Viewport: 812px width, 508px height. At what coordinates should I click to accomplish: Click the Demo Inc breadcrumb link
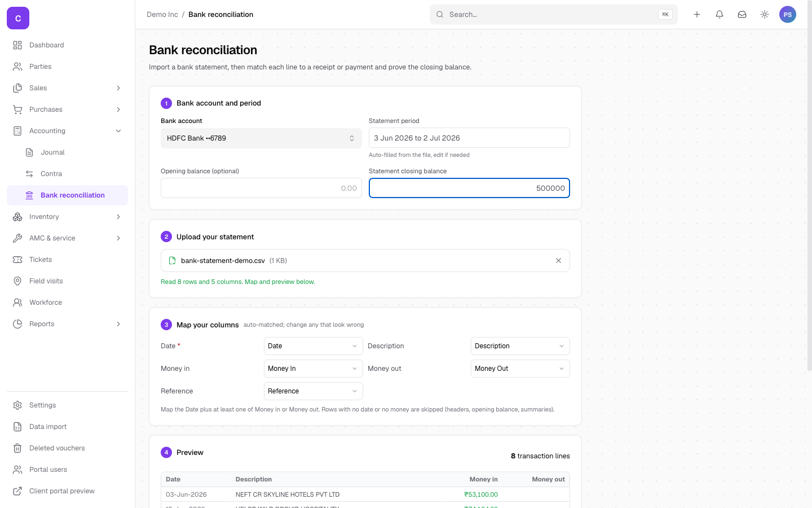(162, 15)
